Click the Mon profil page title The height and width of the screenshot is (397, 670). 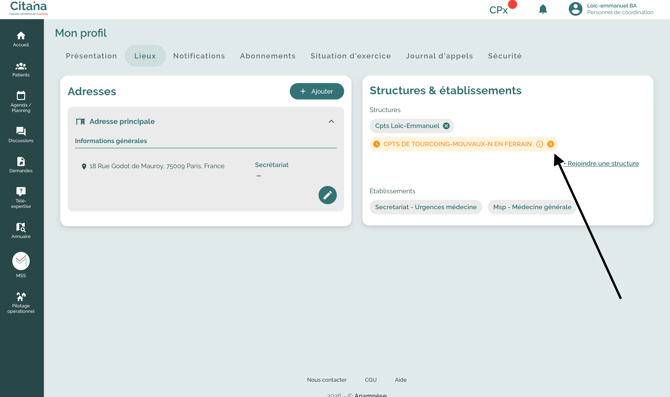pos(81,33)
